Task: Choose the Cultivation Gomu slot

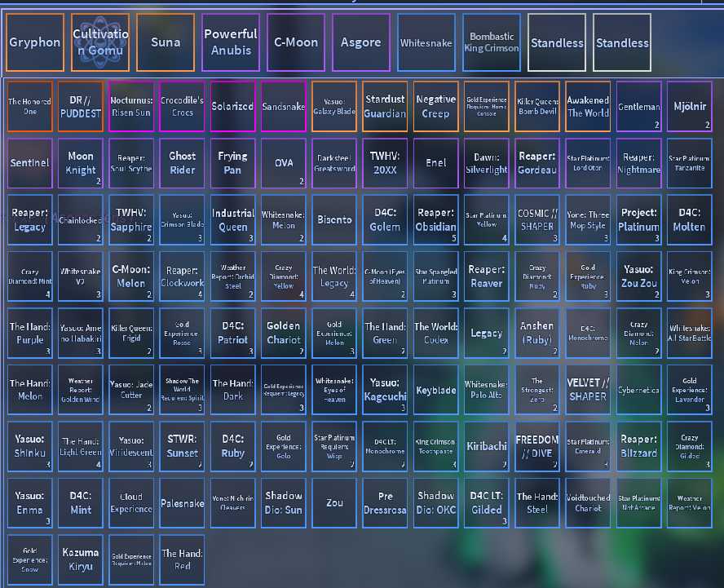Action: pyautogui.click(x=100, y=42)
